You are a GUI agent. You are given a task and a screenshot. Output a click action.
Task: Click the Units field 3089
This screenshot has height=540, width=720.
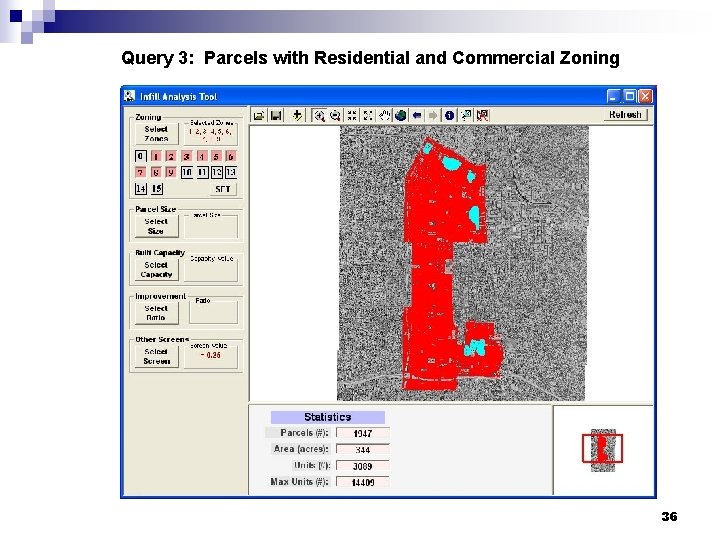click(x=363, y=466)
